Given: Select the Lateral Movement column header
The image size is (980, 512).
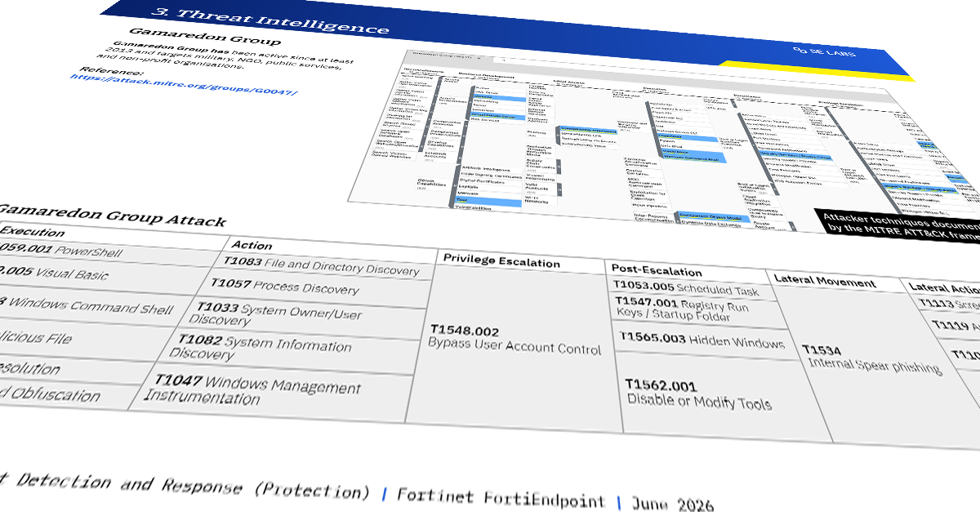Looking at the screenshot, I should [826, 283].
